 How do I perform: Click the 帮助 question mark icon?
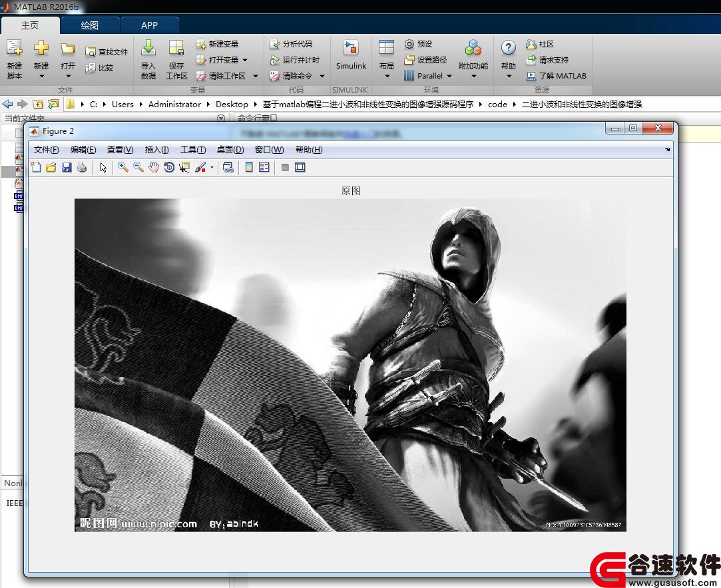[x=508, y=47]
